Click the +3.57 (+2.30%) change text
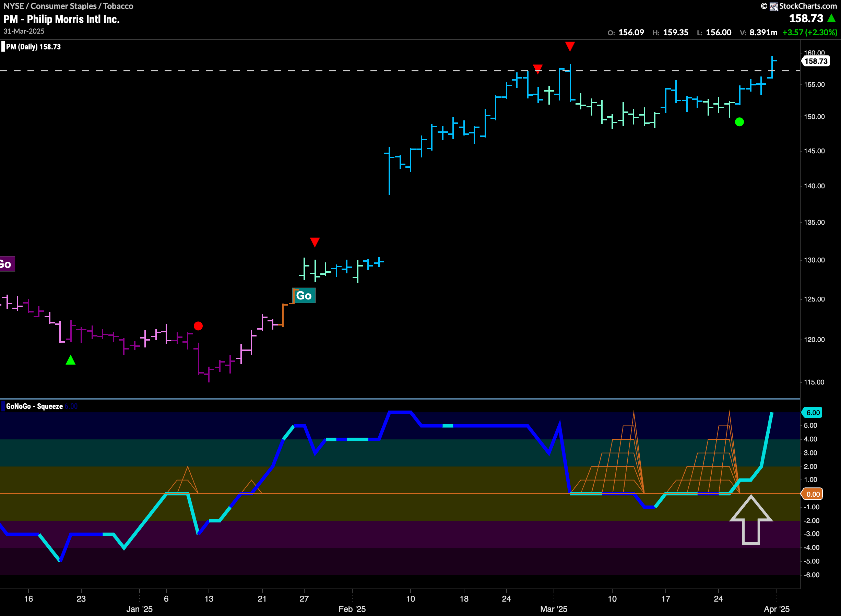 pyautogui.click(x=810, y=33)
